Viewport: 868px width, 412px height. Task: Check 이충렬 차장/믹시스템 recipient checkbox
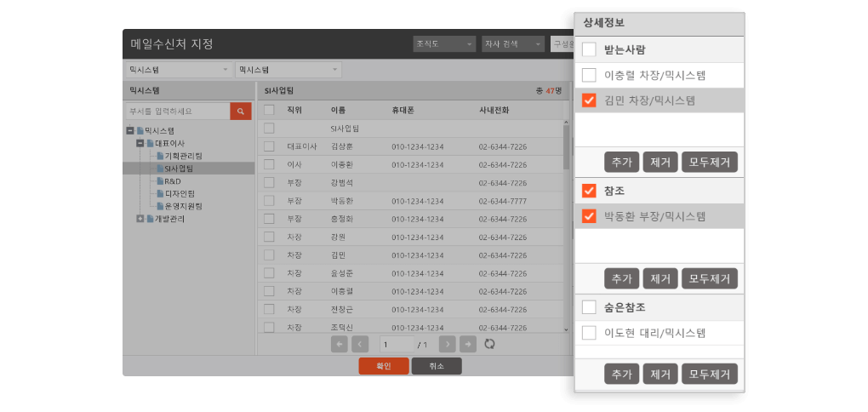589,75
